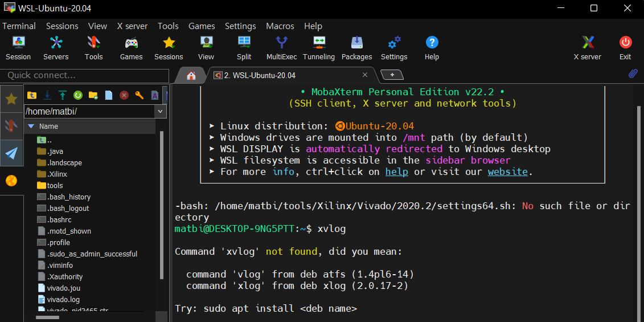The height and width of the screenshot is (322, 644).
Task: Refresh the file browser with green icon
Action: (x=77, y=95)
